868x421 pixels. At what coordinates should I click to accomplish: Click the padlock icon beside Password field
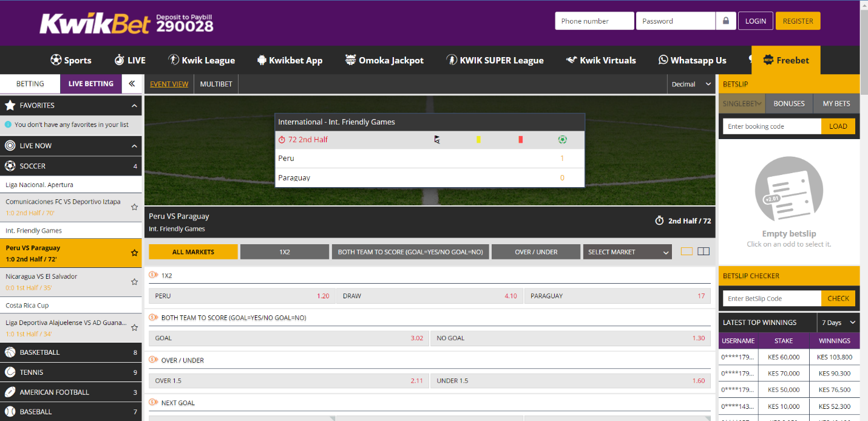725,21
